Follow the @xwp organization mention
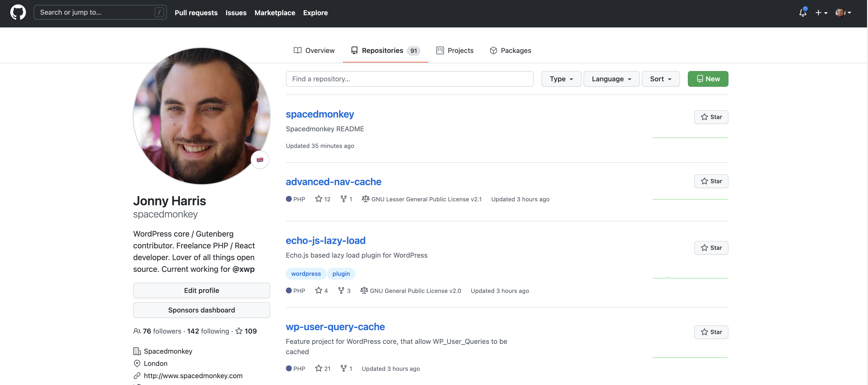Viewport: 868px width, 385px height. point(243,269)
